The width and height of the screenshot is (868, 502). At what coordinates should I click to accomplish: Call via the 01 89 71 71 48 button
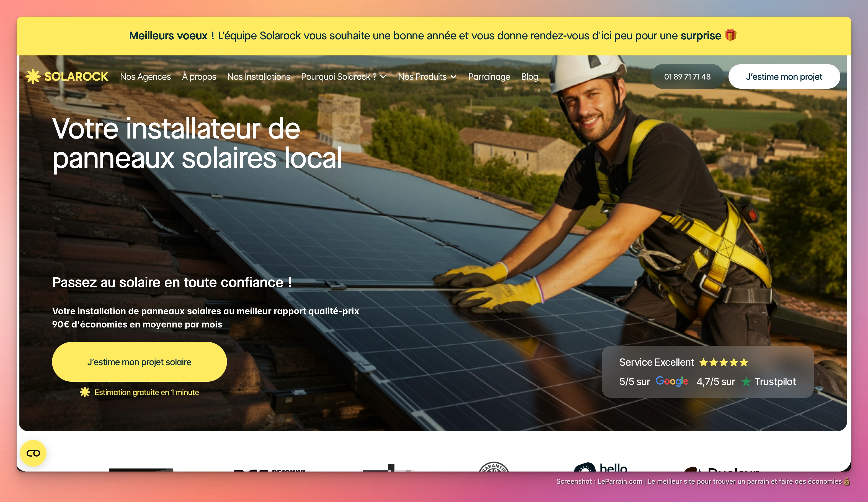[x=687, y=76]
